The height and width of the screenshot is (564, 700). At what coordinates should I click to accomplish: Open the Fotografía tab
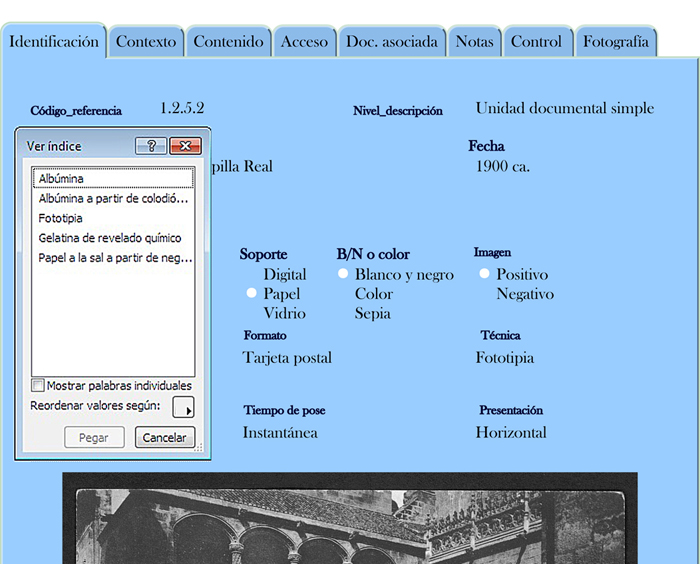coord(616,42)
